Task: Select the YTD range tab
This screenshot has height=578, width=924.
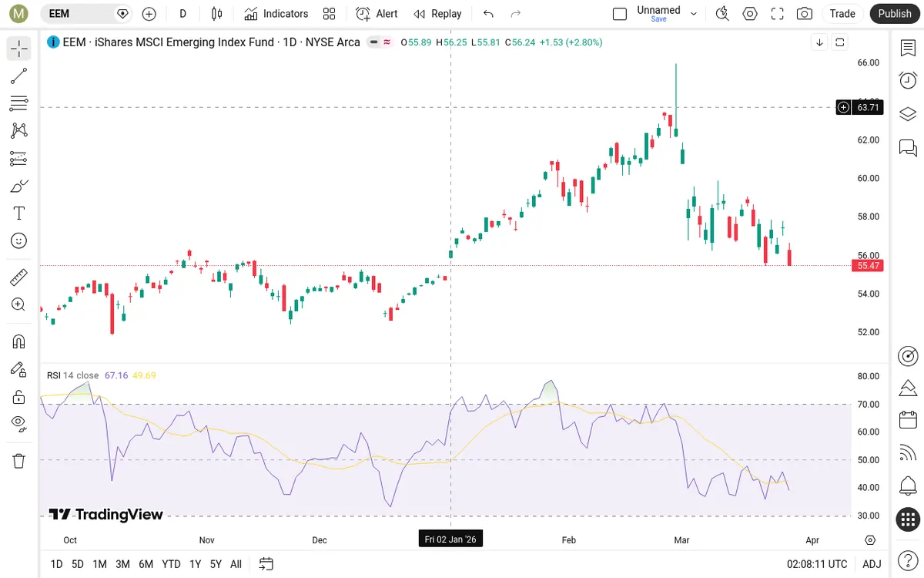Action: (171, 564)
